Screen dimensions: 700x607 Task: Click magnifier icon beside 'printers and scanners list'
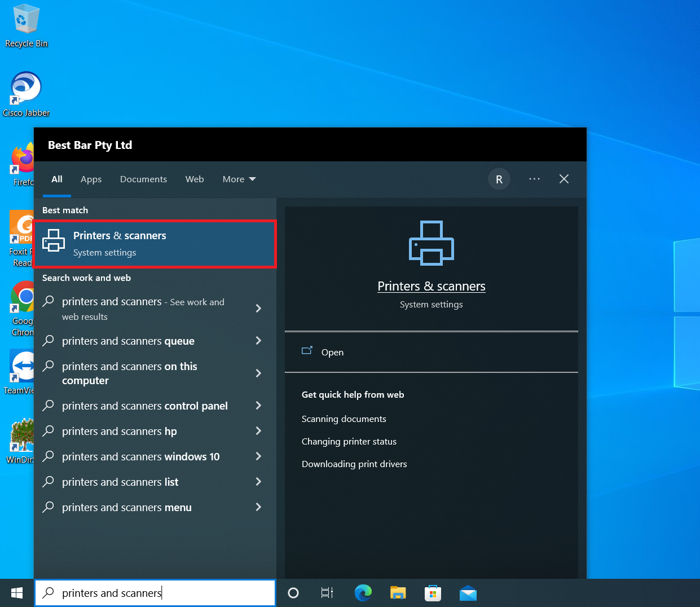49,481
